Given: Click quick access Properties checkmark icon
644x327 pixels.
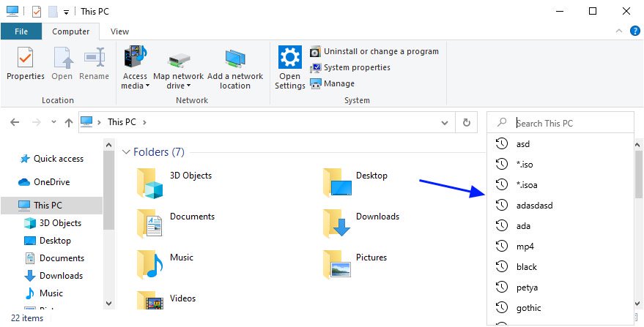Looking at the screenshot, I should [37, 12].
